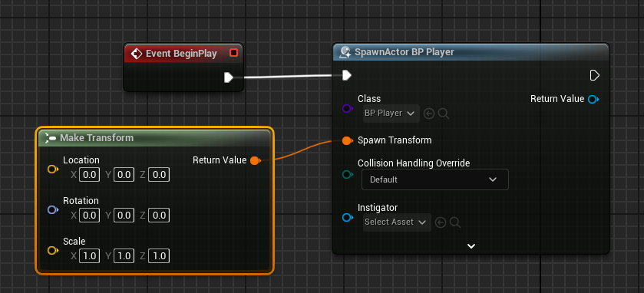Browse to Instigator asset with magnifier icon

tap(454, 222)
